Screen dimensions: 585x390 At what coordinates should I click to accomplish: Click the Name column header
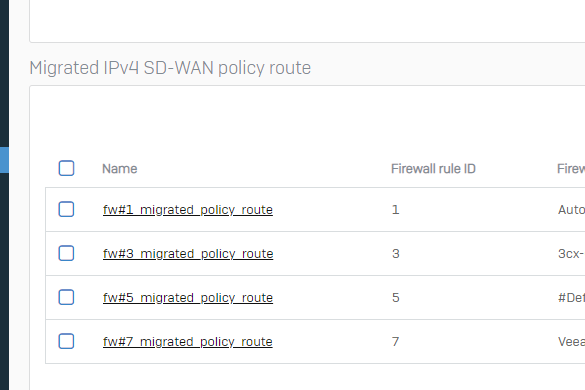tap(120, 169)
